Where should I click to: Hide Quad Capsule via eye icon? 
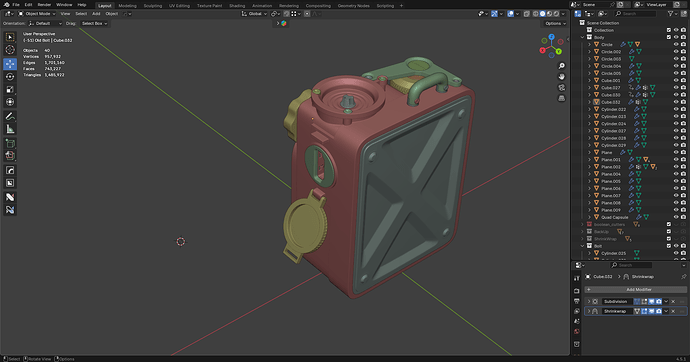click(x=676, y=217)
